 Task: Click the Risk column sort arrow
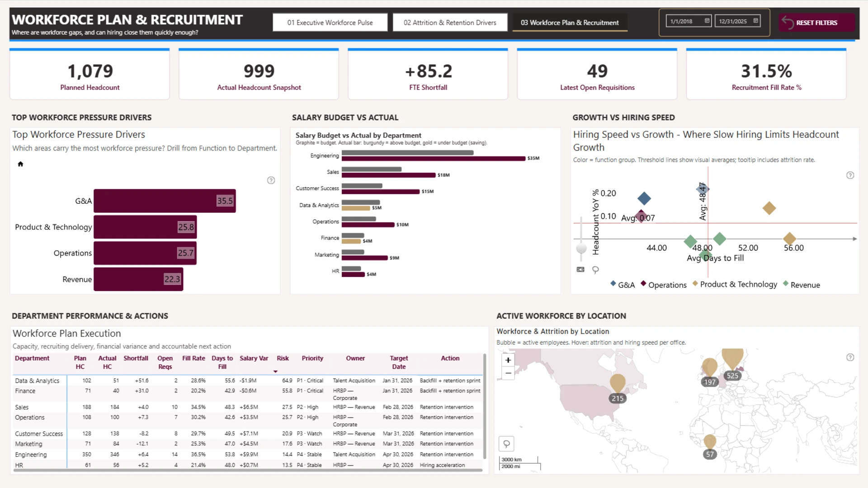pos(275,371)
